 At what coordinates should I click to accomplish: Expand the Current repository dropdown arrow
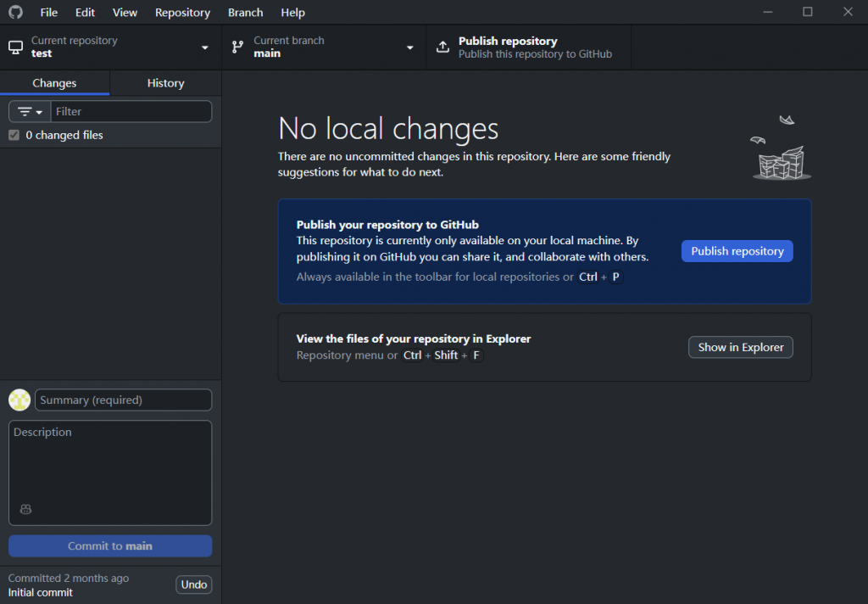click(205, 48)
